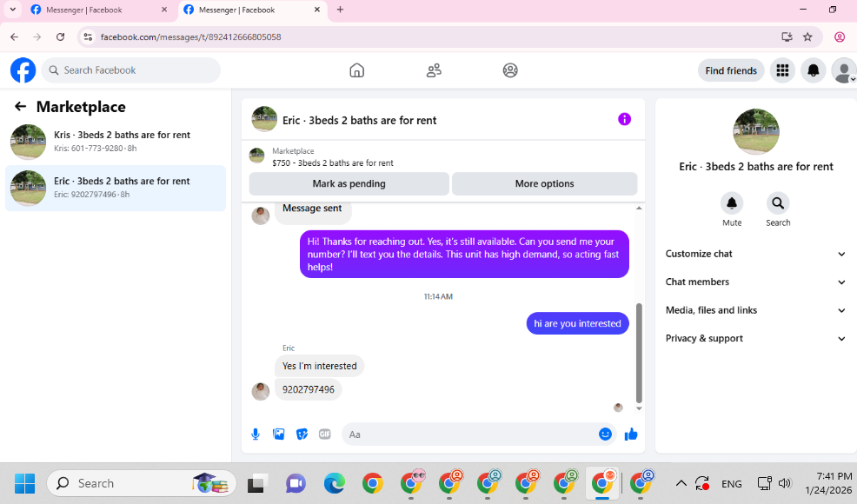Mute the conversation with the bell icon
The image size is (857, 504).
[732, 203]
